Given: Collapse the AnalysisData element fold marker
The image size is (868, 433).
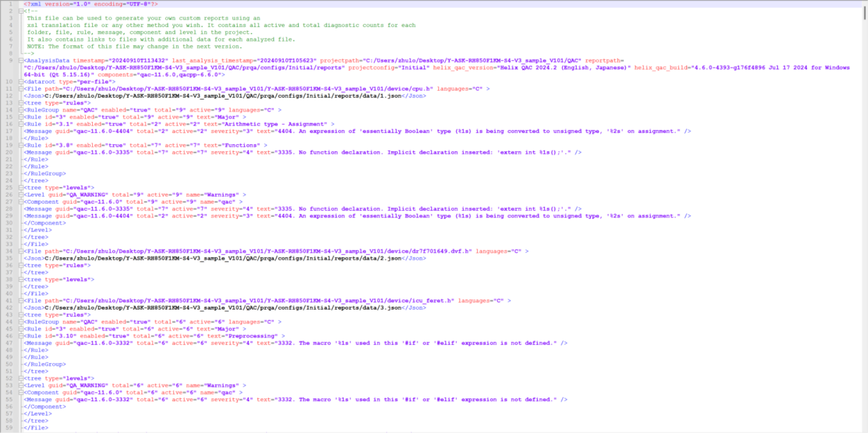Looking at the screenshot, I should (x=21, y=60).
